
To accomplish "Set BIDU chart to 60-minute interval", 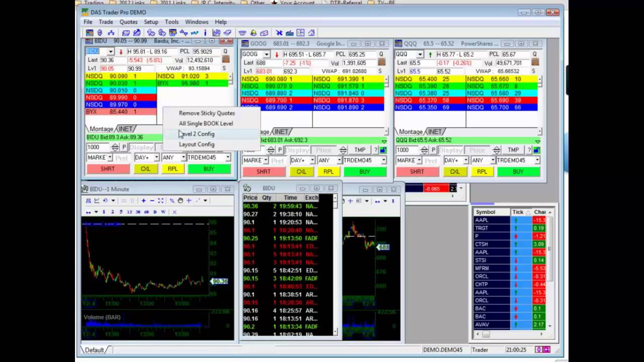I will coord(146,212).
